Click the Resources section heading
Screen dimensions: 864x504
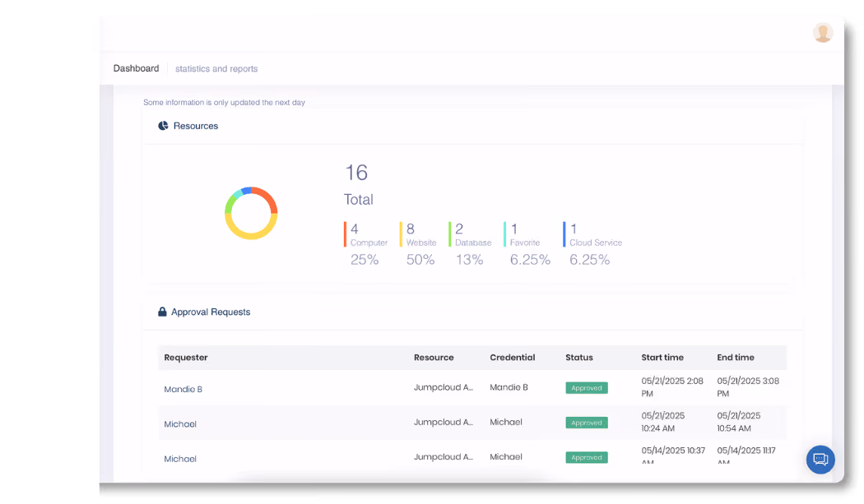point(196,126)
